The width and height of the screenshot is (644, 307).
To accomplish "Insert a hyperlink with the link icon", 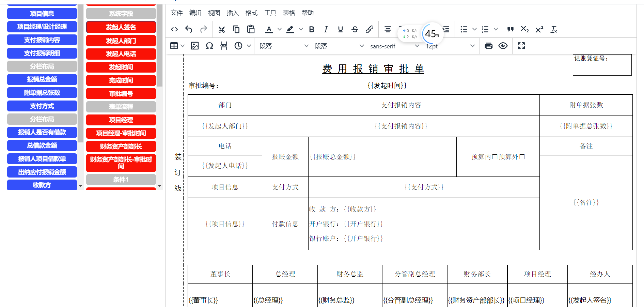I will [x=370, y=30].
